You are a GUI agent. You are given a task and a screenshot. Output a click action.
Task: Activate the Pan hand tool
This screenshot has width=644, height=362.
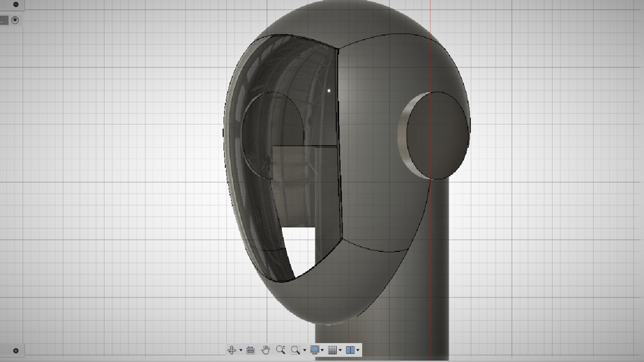point(265,350)
